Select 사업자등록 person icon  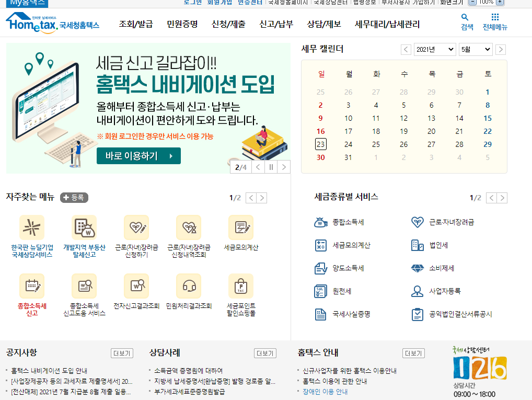tap(418, 291)
